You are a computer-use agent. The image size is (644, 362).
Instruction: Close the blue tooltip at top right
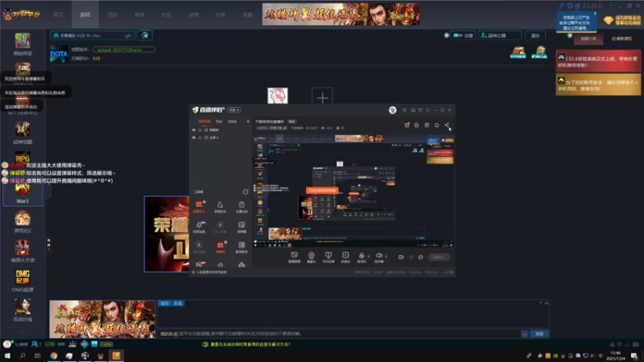pyautogui.click(x=595, y=14)
